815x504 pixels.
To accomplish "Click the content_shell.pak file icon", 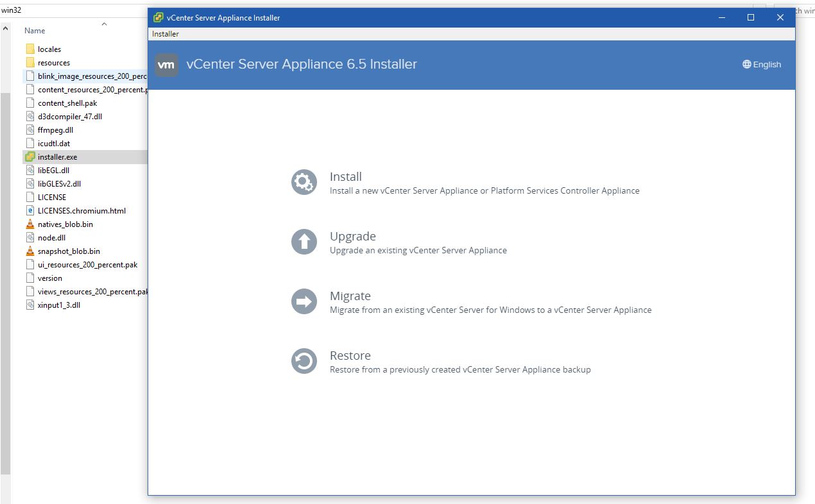I will (30, 103).
